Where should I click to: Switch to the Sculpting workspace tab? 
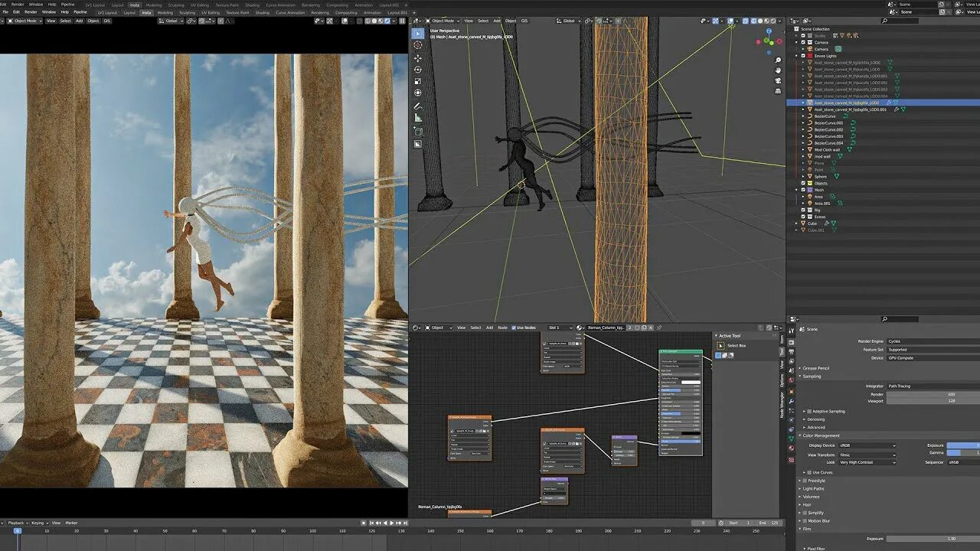click(x=187, y=13)
